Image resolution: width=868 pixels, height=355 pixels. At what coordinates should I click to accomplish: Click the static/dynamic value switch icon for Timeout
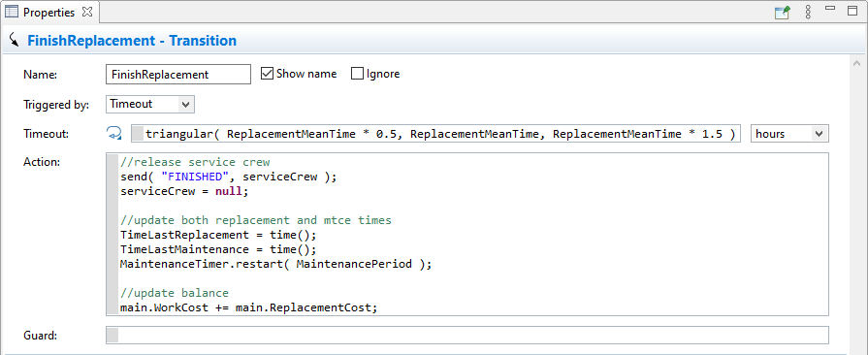(114, 134)
